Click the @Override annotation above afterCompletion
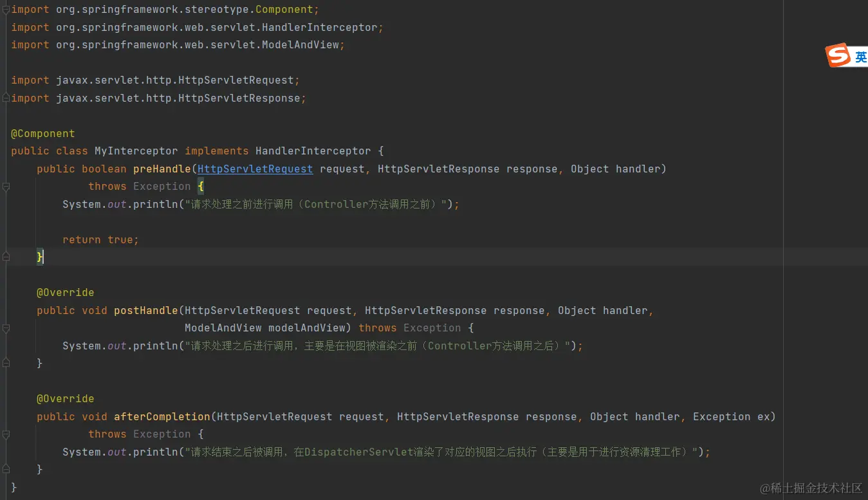The width and height of the screenshot is (868, 500). tap(66, 399)
